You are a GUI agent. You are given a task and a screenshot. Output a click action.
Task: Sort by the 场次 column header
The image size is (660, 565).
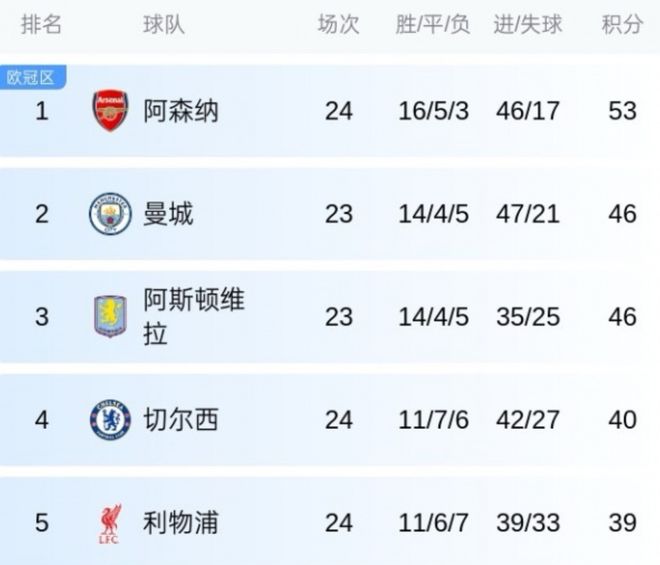[338, 25]
